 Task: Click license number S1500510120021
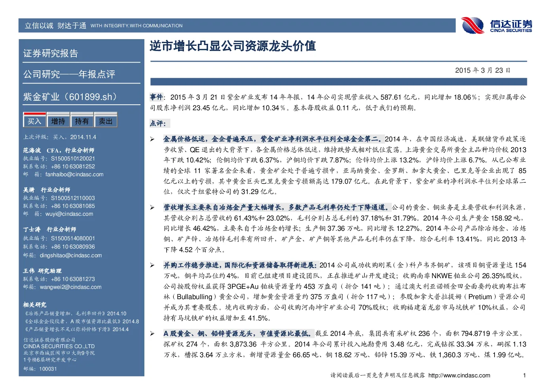pos(73,158)
